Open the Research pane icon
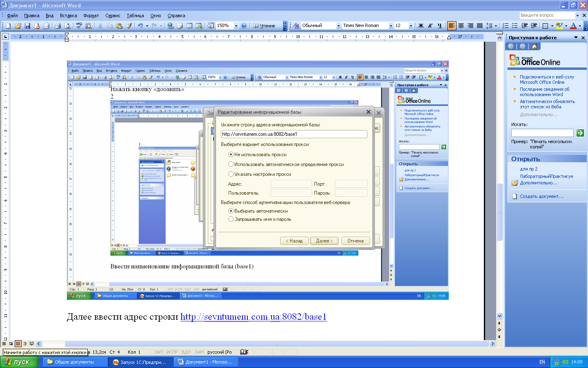This screenshot has width=588, height=368. click(x=88, y=26)
